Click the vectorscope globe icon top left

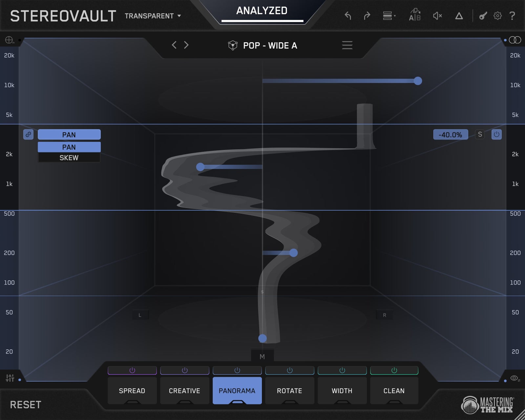point(9,40)
